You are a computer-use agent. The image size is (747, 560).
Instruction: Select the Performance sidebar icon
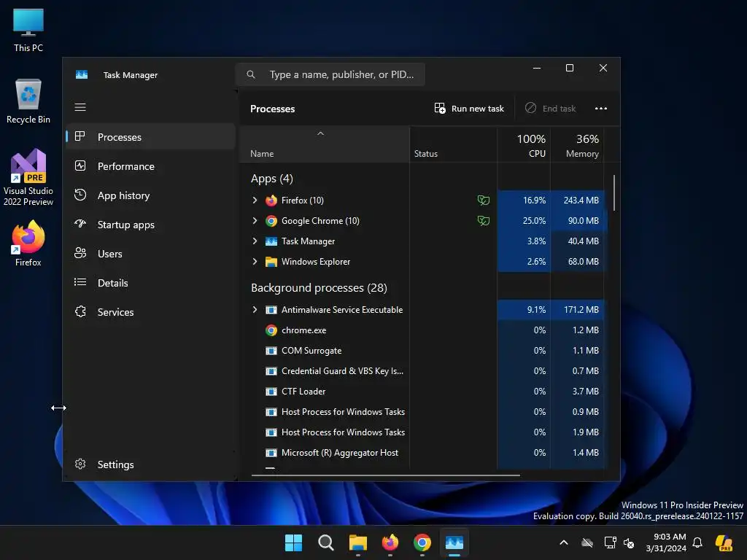[80, 166]
